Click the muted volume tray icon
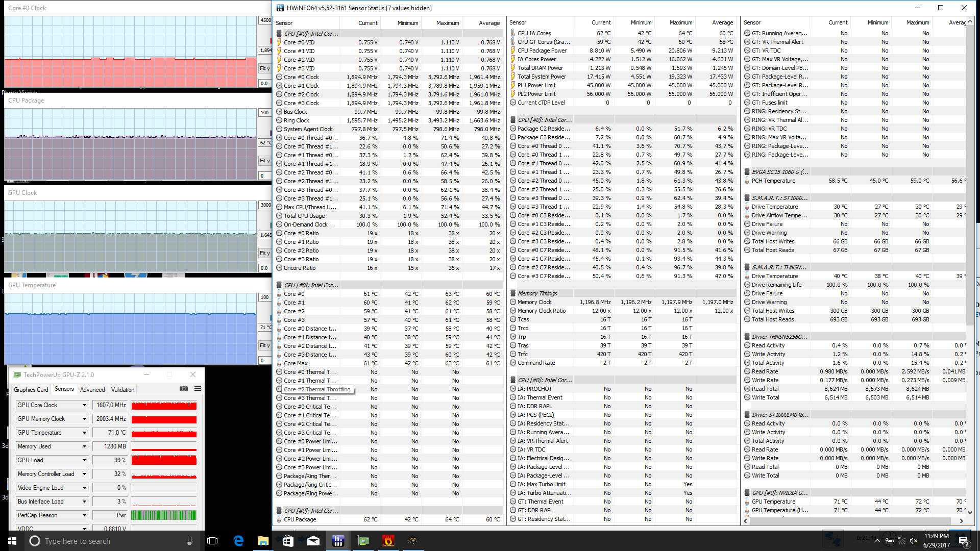Screen dimensions: 980x551 pos(913,541)
